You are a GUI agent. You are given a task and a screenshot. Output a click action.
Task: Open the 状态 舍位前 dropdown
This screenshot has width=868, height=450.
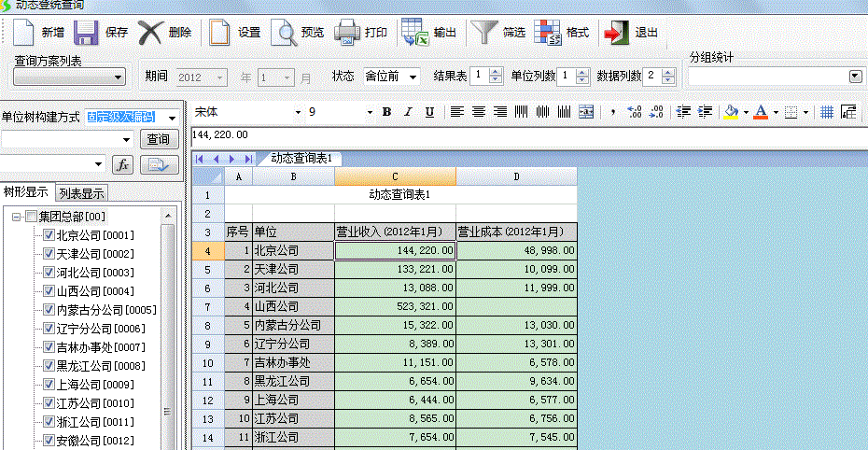coord(413,77)
